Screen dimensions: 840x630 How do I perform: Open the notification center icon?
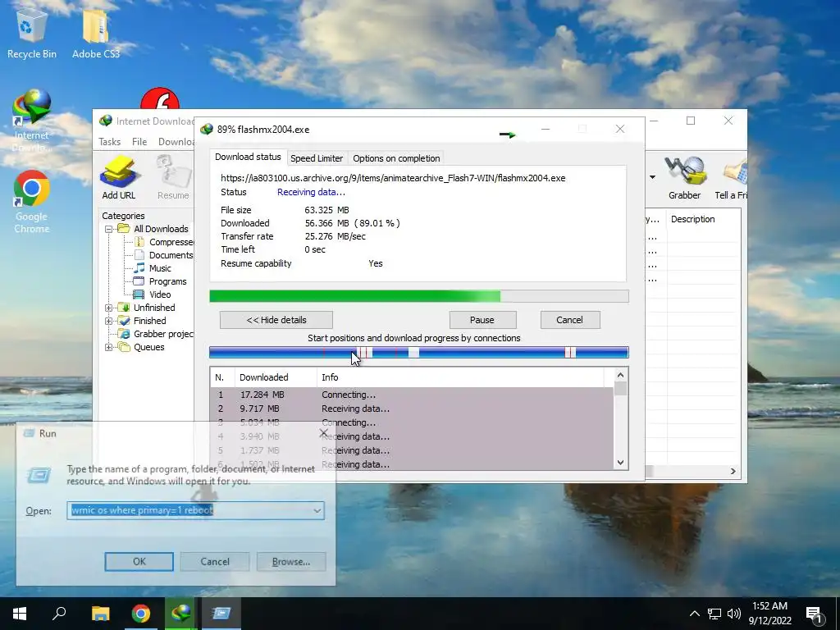coord(815,614)
